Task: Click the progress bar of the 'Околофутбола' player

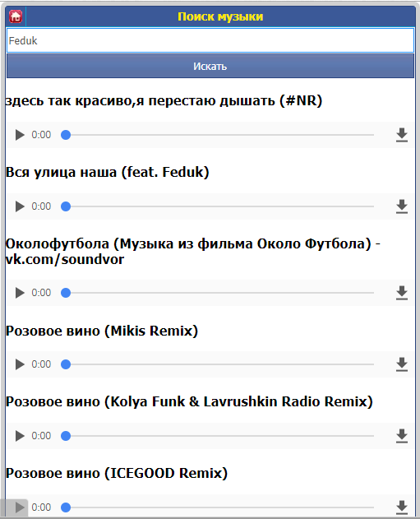Action: click(218, 293)
